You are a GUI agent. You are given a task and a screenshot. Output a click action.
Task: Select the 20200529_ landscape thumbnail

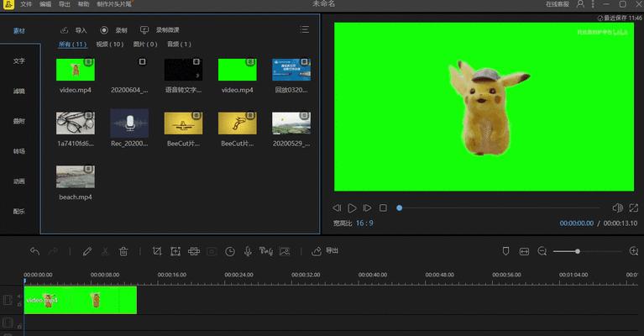(x=291, y=123)
